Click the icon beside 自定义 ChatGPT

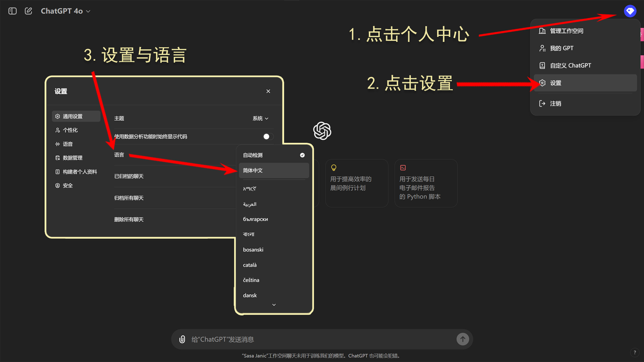pos(542,65)
